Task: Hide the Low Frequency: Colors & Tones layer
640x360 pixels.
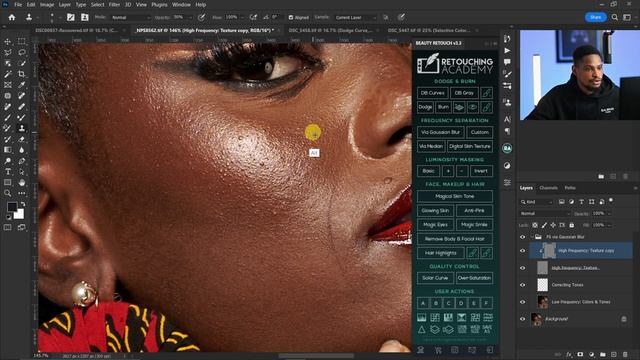Action: click(523, 302)
